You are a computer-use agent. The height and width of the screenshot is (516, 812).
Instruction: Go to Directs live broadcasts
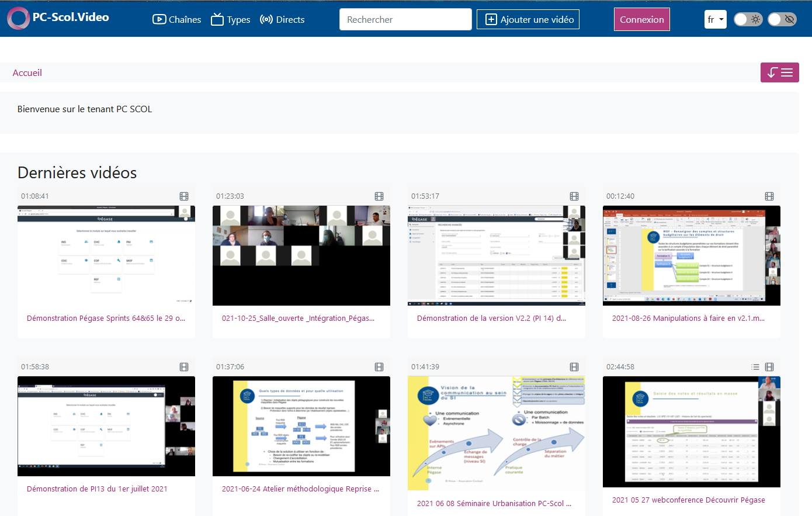282,19
